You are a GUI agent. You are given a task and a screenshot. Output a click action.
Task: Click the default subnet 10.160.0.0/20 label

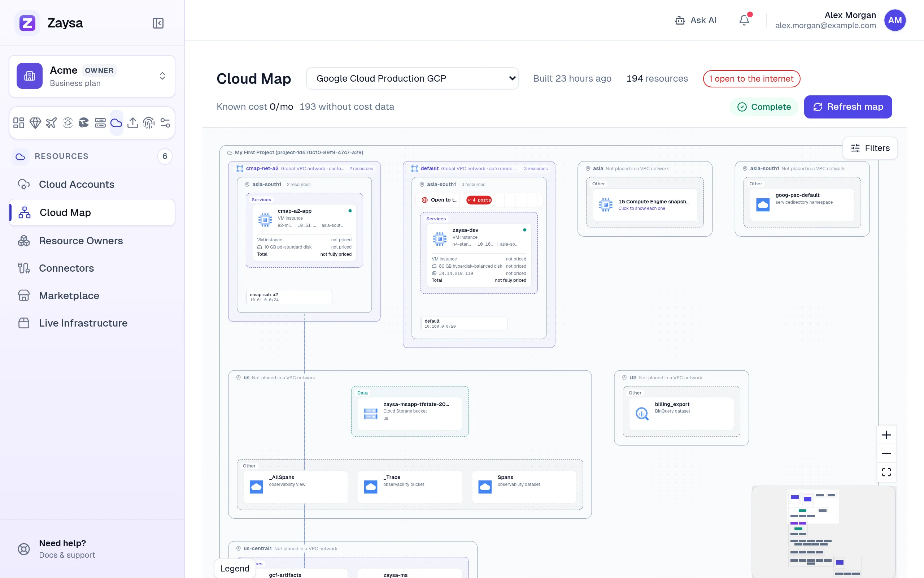(464, 323)
